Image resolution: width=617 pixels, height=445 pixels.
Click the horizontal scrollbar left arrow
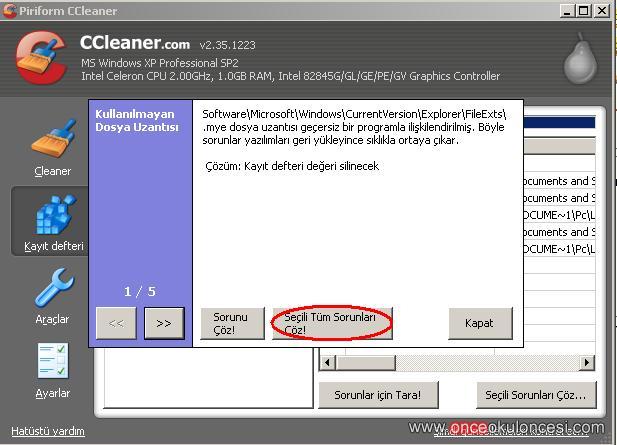(327, 362)
